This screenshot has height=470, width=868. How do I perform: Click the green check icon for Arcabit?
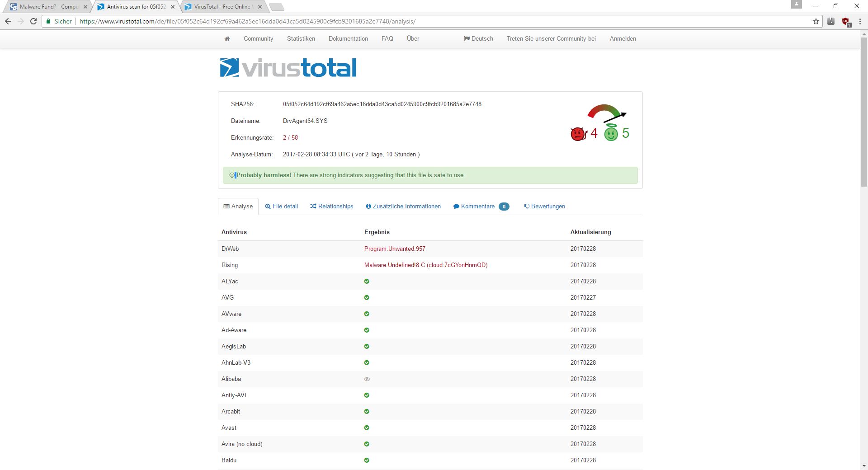tap(367, 411)
